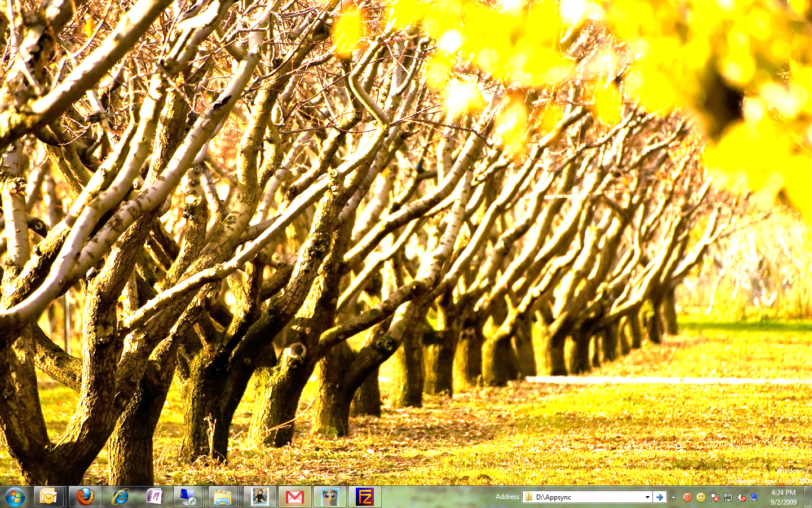Open the Gmail taskbar icon

[294, 497]
